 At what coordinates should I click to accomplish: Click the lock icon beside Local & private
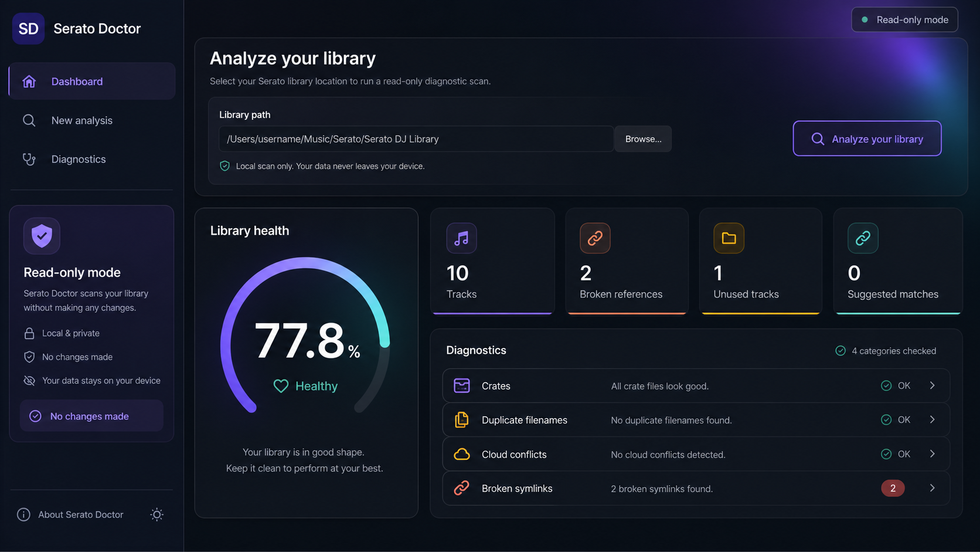pos(29,333)
